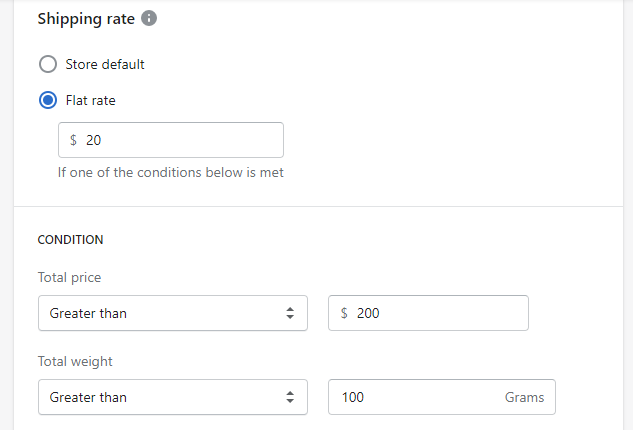The height and width of the screenshot is (430, 633).
Task: Select the Store default radio button
Action: (x=47, y=65)
